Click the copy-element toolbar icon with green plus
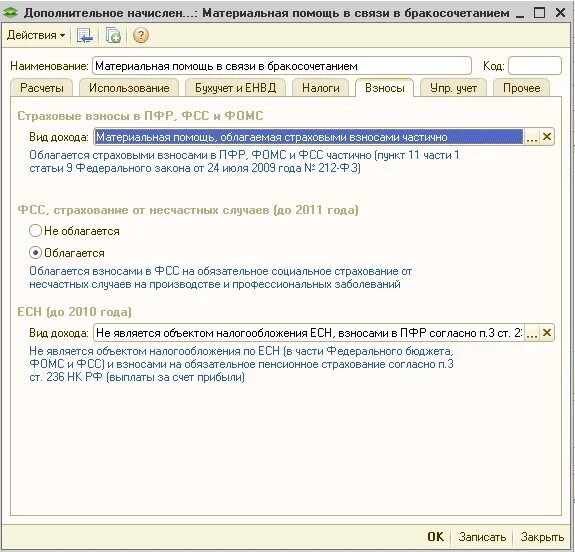Image resolution: width=575 pixels, height=552 pixels. (113, 36)
